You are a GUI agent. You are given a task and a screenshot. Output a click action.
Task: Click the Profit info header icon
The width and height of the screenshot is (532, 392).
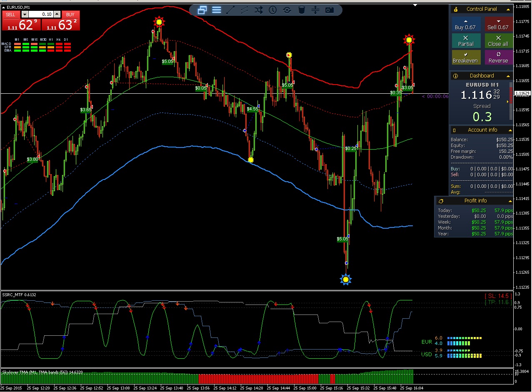[x=441, y=201]
